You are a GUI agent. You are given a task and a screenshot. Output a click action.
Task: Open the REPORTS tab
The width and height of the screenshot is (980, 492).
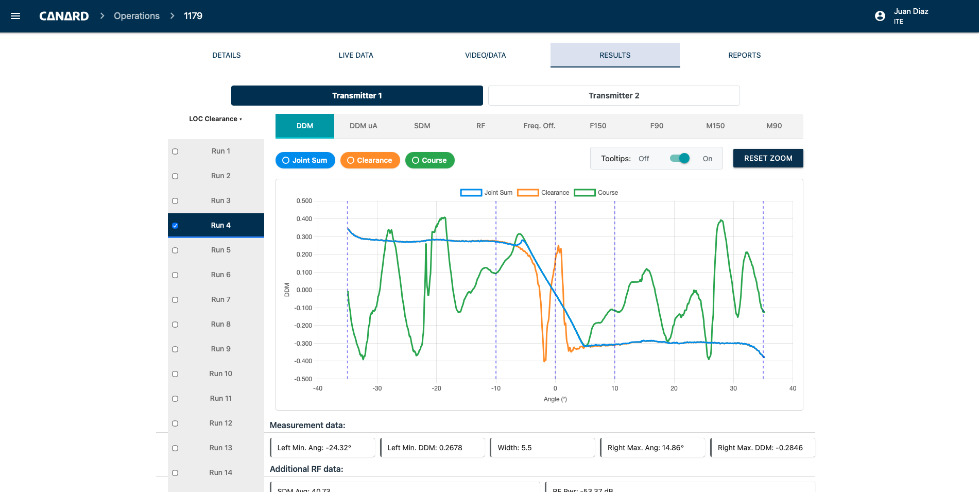[745, 55]
